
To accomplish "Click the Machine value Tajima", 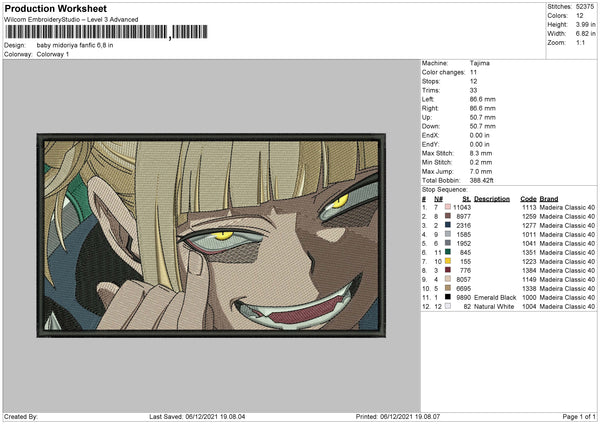I will tap(479, 63).
